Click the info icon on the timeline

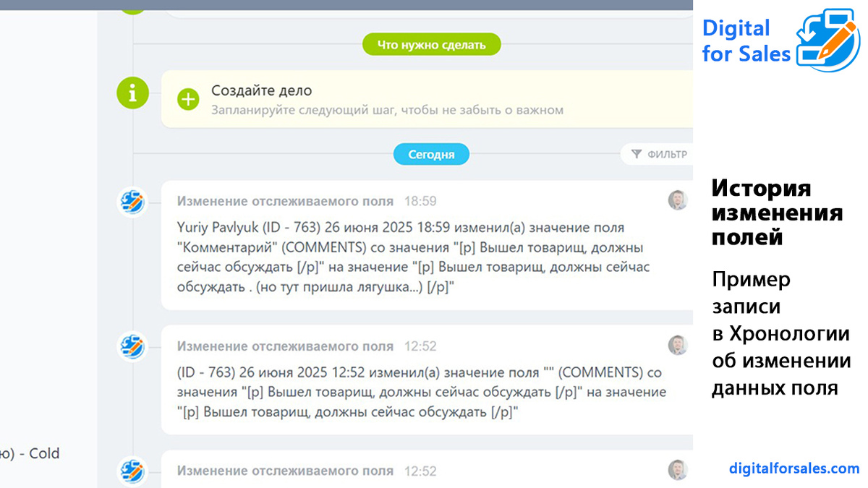tap(132, 93)
